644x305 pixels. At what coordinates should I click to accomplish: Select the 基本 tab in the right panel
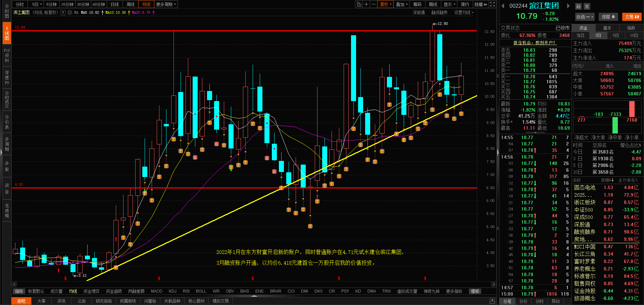607,28
